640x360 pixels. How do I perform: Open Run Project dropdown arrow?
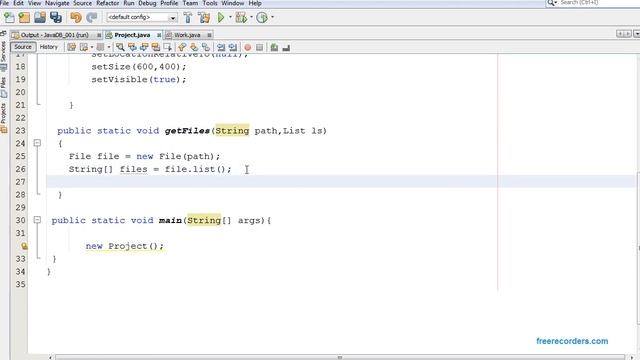pyautogui.click(x=230, y=18)
